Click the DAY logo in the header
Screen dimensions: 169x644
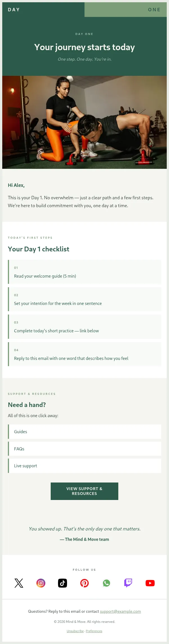[x=14, y=9]
